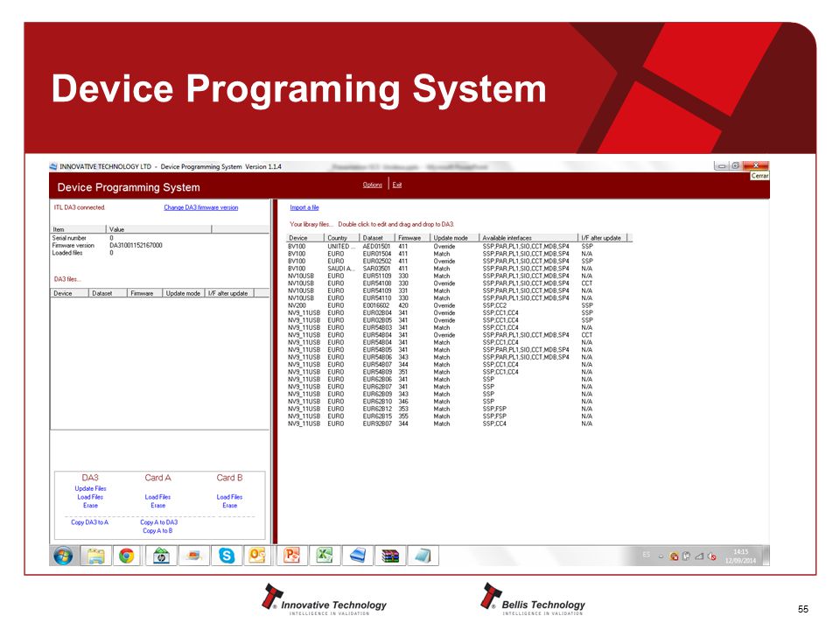Open the Options menu

373,185
